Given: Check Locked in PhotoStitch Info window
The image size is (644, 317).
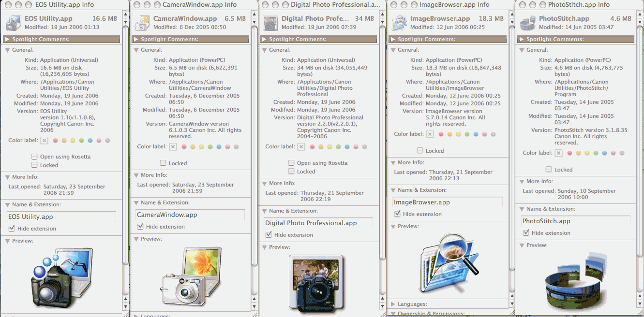Looking at the screenshot, I should pos(549,170).
